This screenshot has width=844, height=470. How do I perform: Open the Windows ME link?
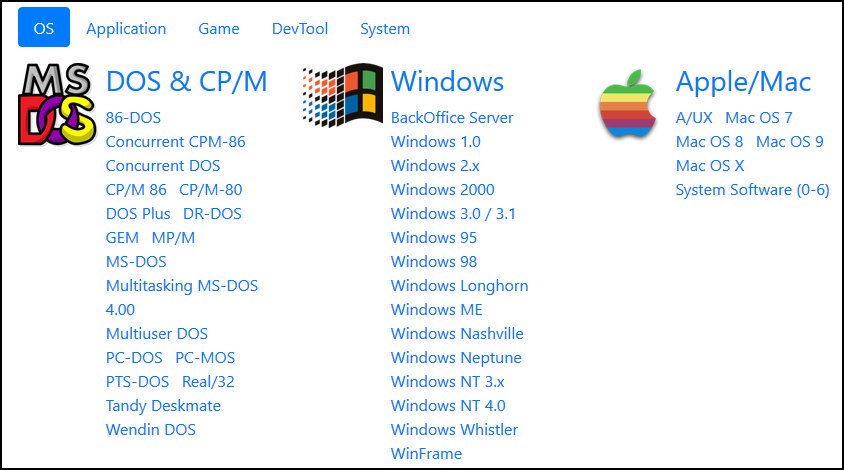click(x=437, y=310)
